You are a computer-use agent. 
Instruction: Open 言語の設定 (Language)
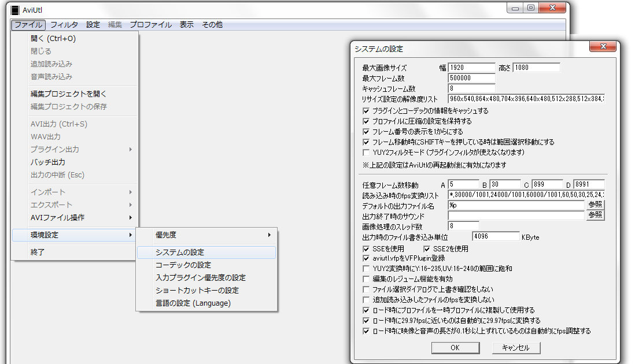(x=206, y=303)
